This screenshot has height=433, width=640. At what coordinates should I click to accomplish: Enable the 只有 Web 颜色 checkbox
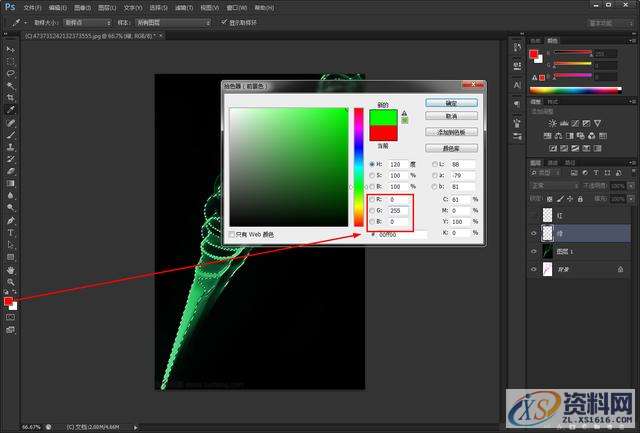point(232,234)
